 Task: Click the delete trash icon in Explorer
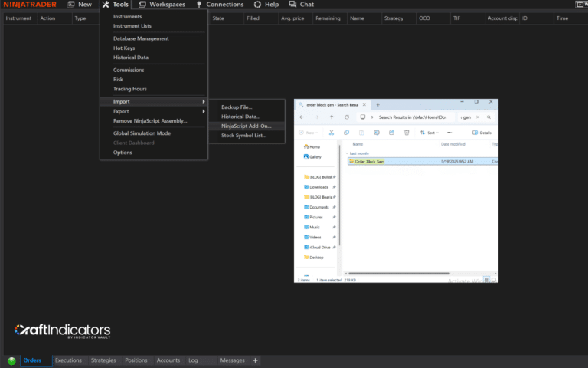pyautogui.click(x=407, y=133)
